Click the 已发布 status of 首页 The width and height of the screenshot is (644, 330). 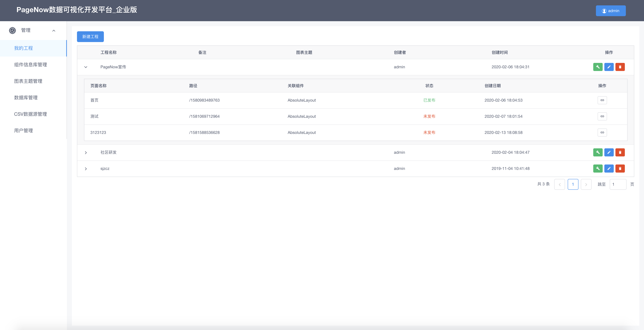coord(429,100)
